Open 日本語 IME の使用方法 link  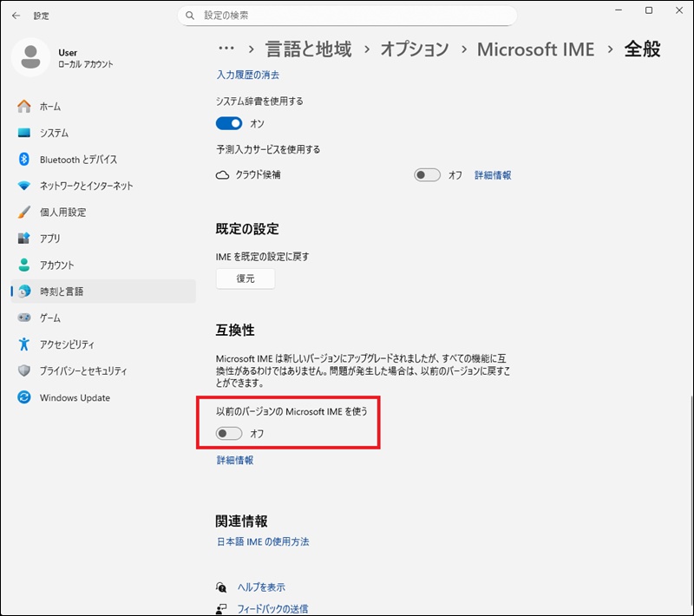pyautogui.click(x=263, y=541)
